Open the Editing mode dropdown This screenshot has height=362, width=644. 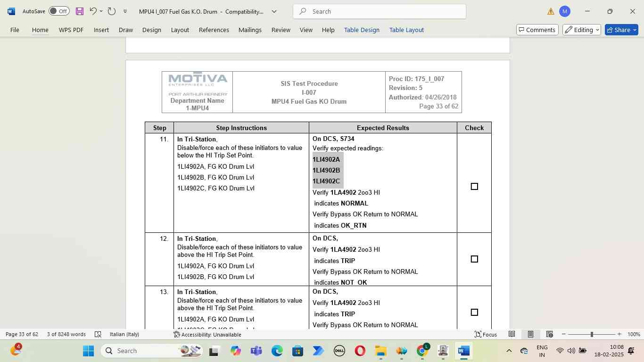(582, 30)
